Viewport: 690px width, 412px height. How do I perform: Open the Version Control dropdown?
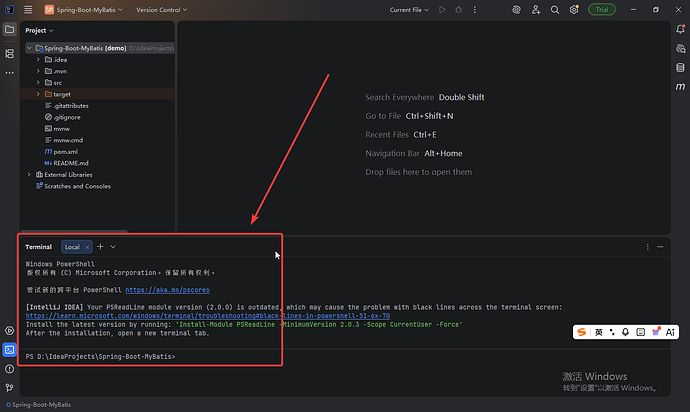[x=161, y=10]
